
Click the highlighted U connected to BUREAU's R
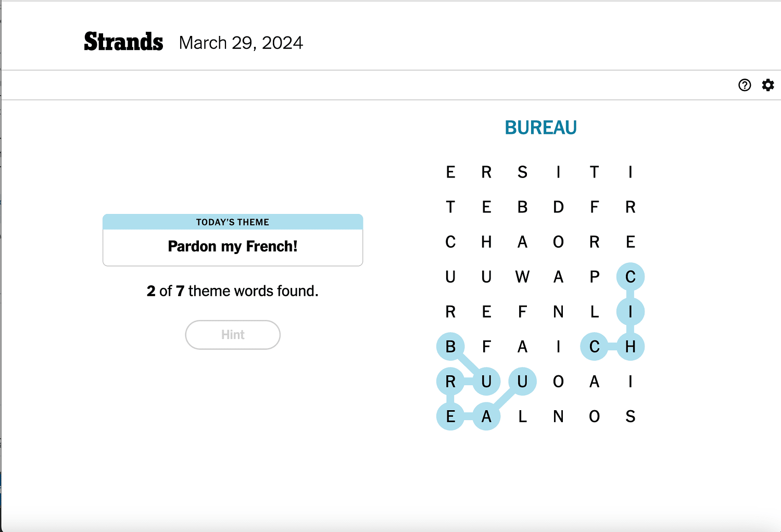pos(486,382)
